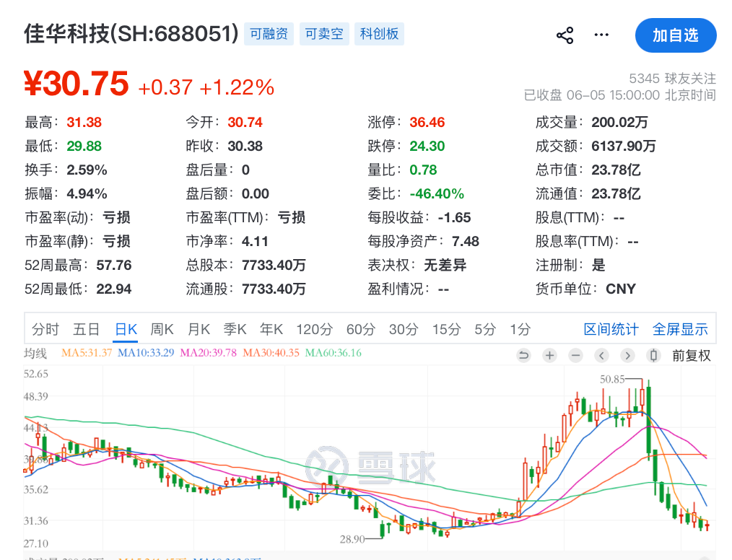Switch to the 五日 chart tab
732x560 pixels.
coord(87,330)
